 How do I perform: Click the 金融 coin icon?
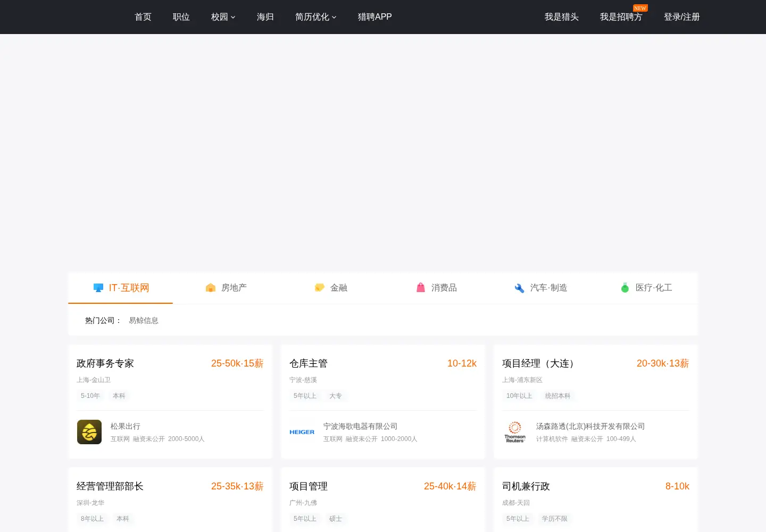click(320, 288)
